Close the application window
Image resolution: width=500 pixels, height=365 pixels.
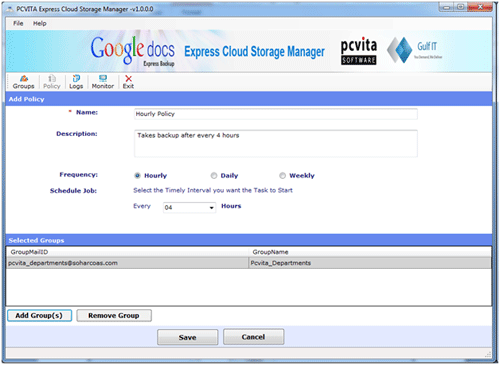(480, 7)
